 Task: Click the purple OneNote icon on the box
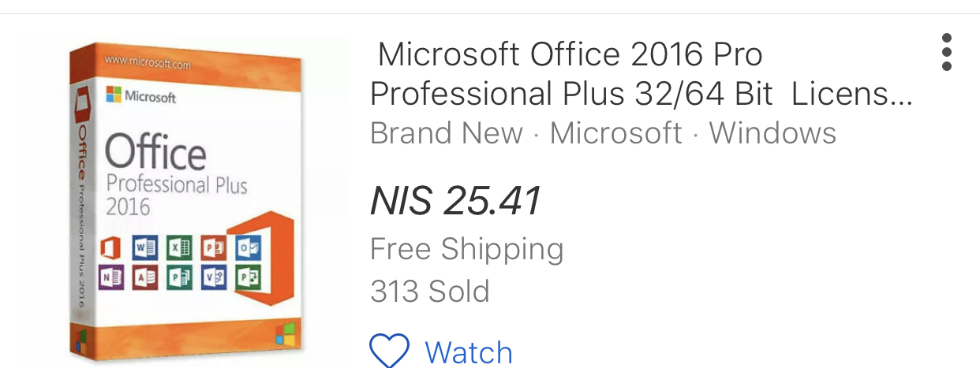click(x=112, y=277)
